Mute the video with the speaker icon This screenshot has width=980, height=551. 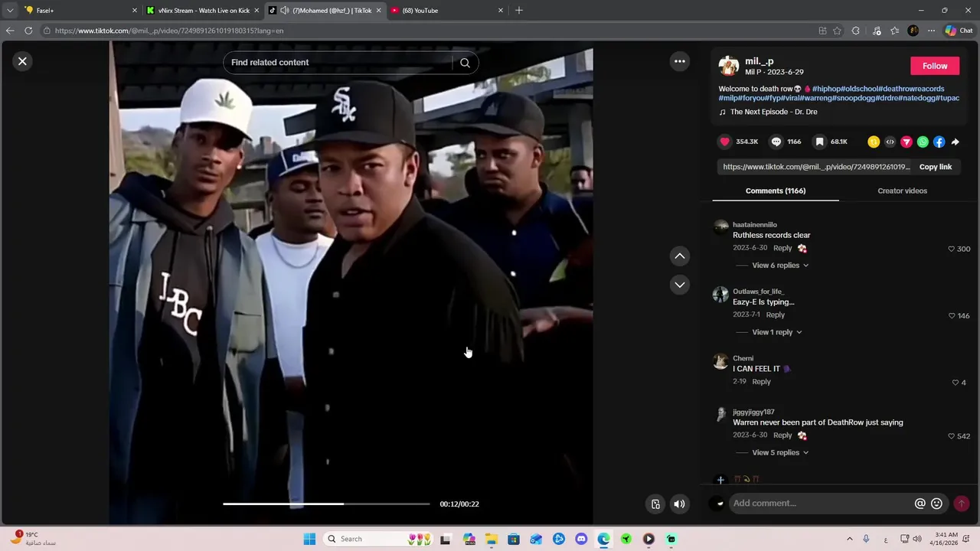(679, 504)
